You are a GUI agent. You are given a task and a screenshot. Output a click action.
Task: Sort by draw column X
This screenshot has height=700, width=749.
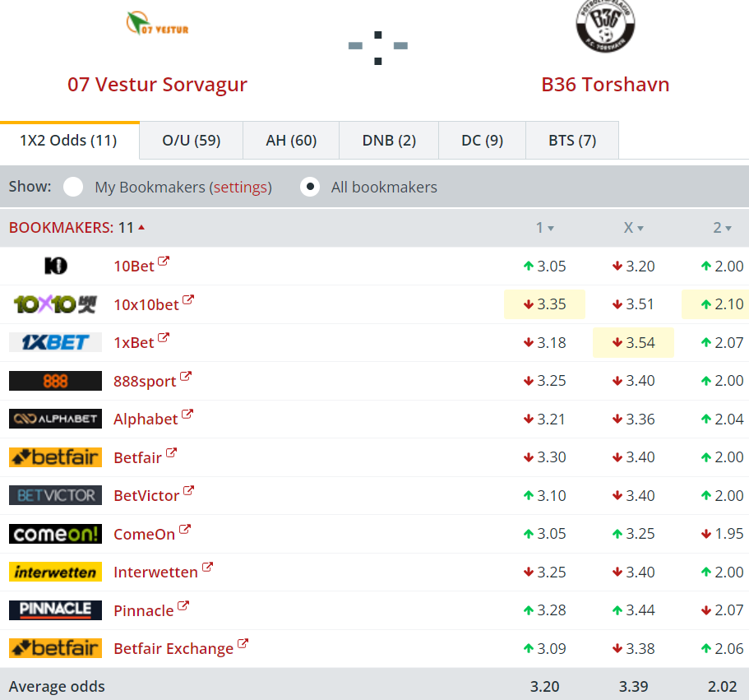click(x=632, y=228)
